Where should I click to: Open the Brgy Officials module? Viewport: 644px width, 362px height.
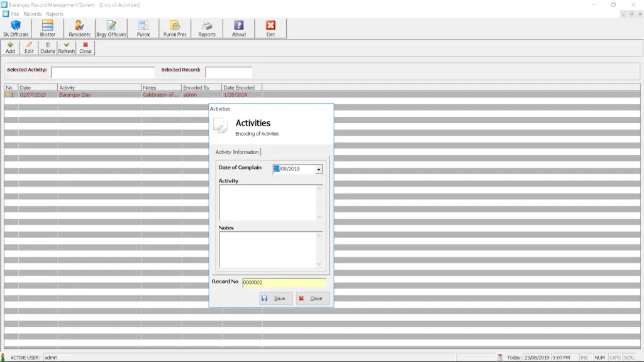[x=111, y=28]
